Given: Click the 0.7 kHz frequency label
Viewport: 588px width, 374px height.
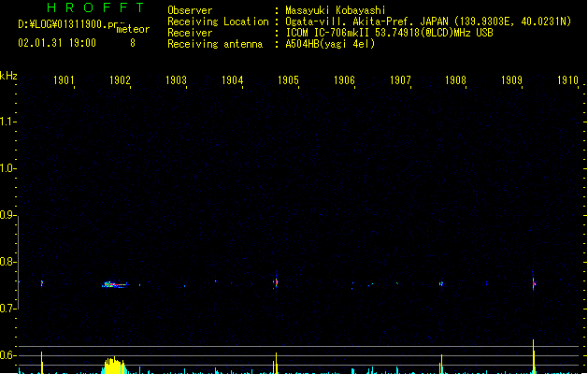Looking at the screenshot, I should (7, 309).
